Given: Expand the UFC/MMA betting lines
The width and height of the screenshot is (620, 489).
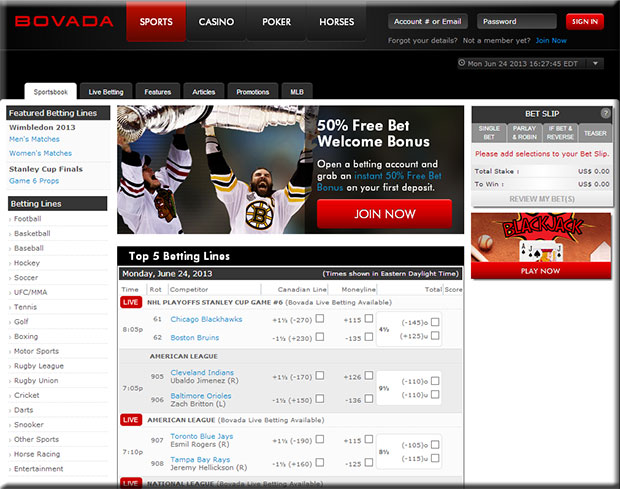Looking at the screenshot, I should click(30, 292).
